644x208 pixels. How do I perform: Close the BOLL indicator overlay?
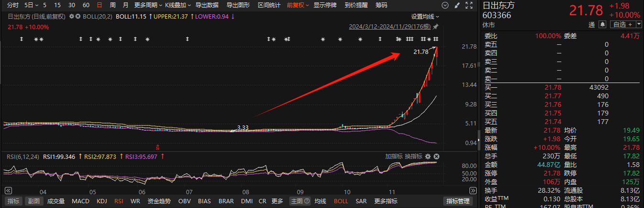tap(77, 16)
